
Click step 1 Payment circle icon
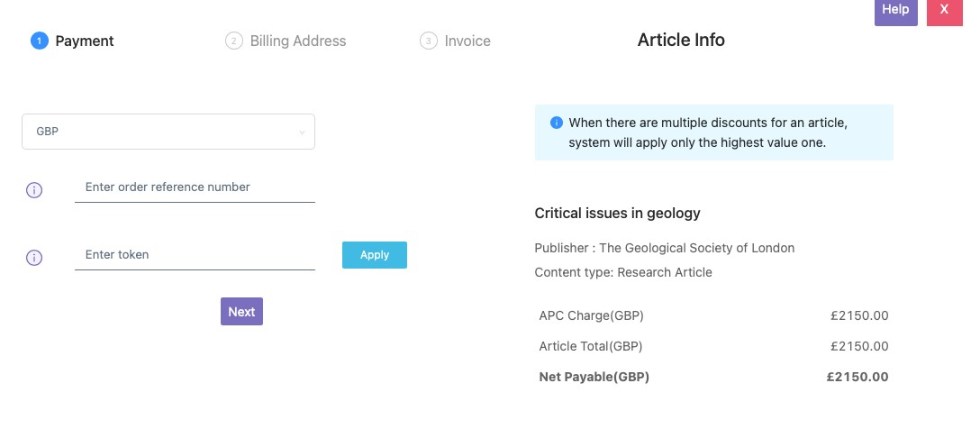click(39, 41)
